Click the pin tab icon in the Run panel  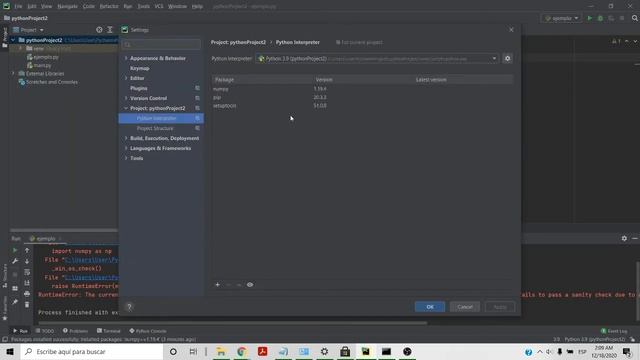pyautogui.click(x=15, y=302)
